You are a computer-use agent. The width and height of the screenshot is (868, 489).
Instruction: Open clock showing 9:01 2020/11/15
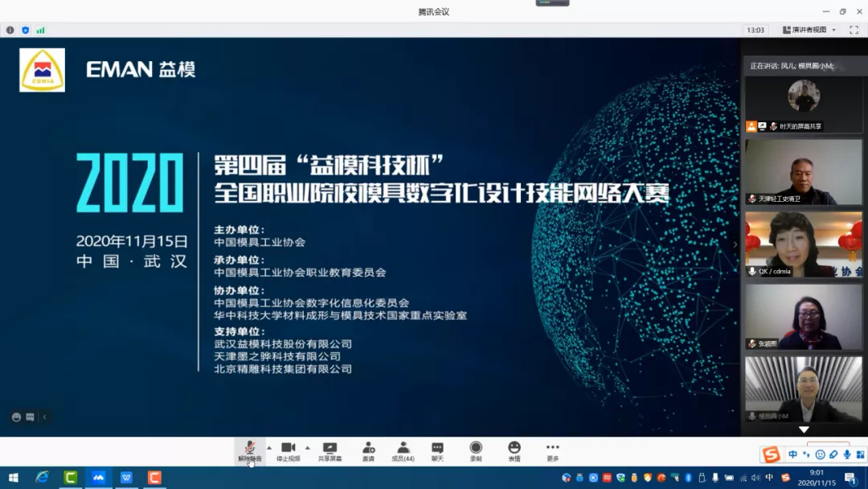point(817,478)
